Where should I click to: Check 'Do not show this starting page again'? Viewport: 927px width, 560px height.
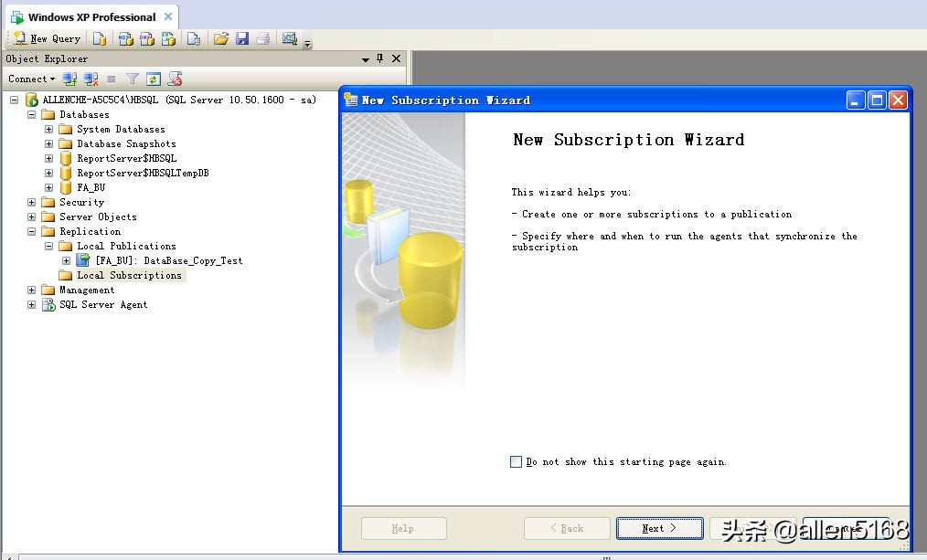pos(516,461)
